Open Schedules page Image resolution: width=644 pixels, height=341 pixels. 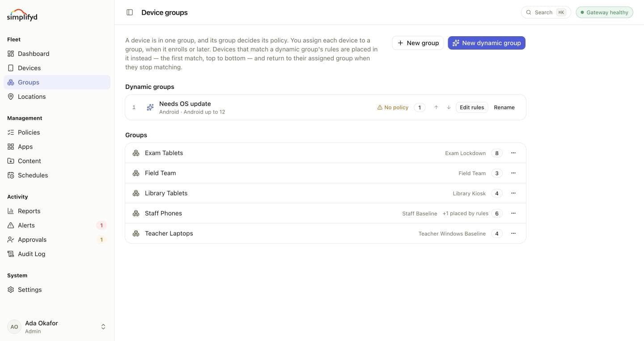[x=57, y=175]
